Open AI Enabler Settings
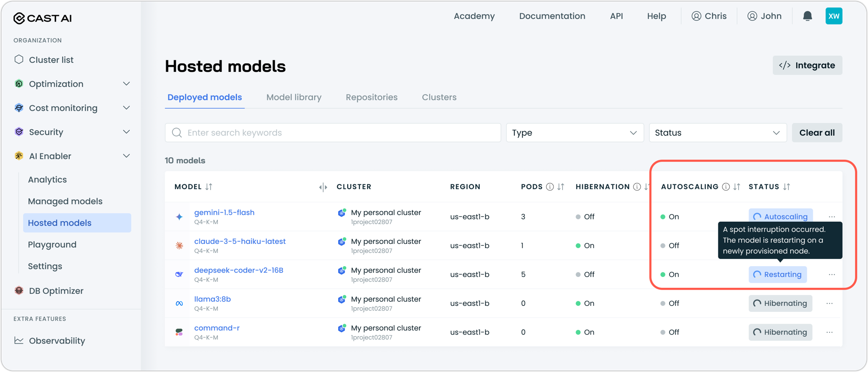 tap(45, 267)
